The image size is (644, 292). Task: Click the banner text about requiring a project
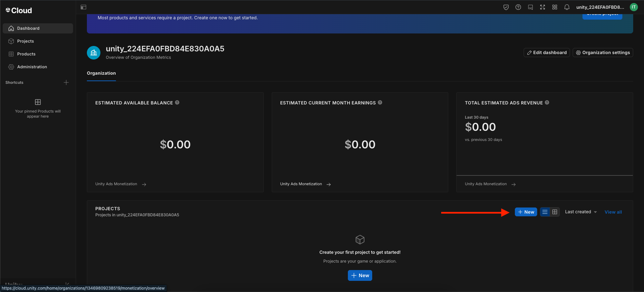[x=178, y=18]
